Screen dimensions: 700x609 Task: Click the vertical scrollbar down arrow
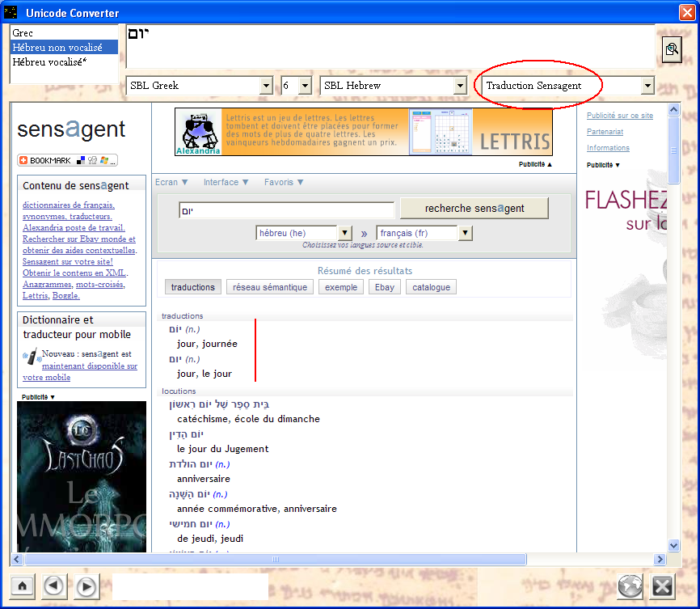click(x=673, y=545)
